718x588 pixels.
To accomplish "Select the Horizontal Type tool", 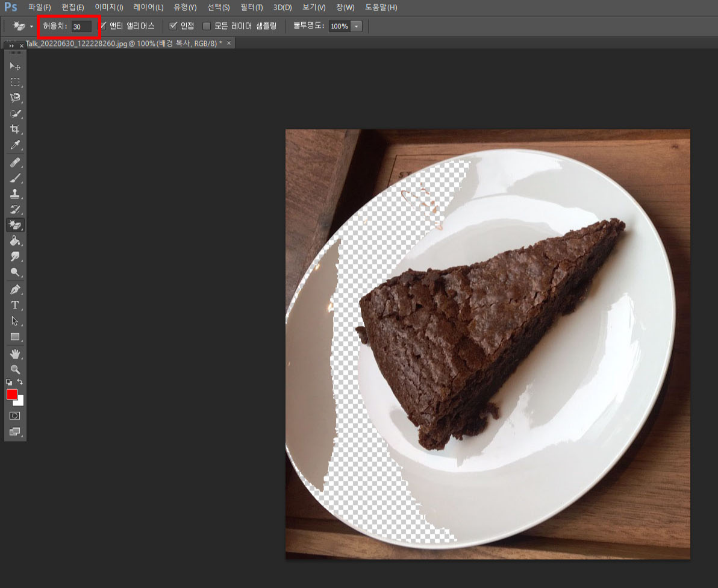I will [15, 305].
